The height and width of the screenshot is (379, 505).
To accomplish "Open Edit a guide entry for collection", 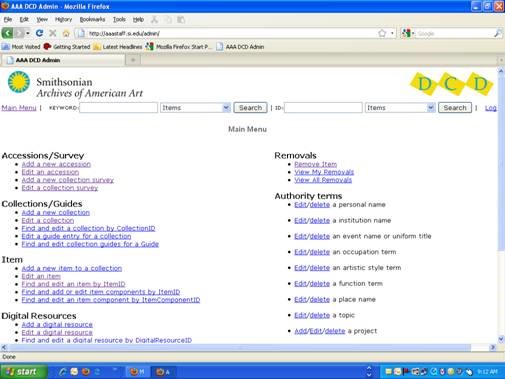I will coord(76,236).
